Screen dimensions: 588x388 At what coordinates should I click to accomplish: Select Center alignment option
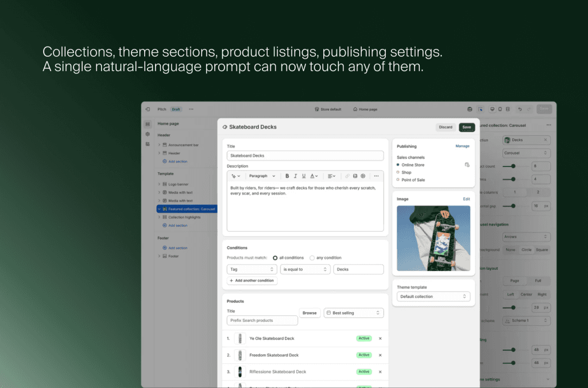coord(526,294)
